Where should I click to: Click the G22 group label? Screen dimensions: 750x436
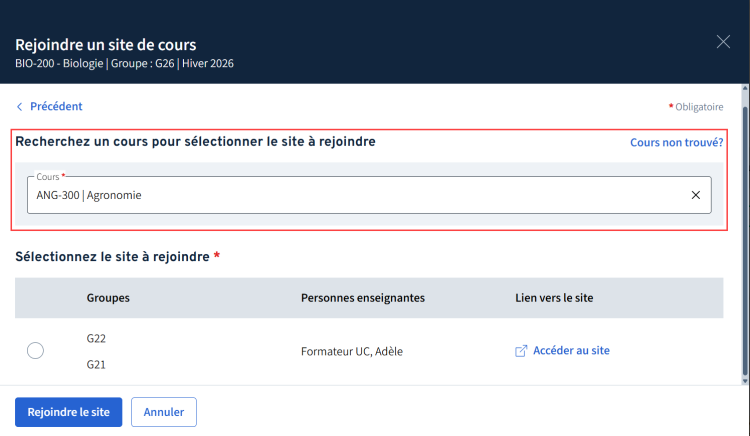96,338
